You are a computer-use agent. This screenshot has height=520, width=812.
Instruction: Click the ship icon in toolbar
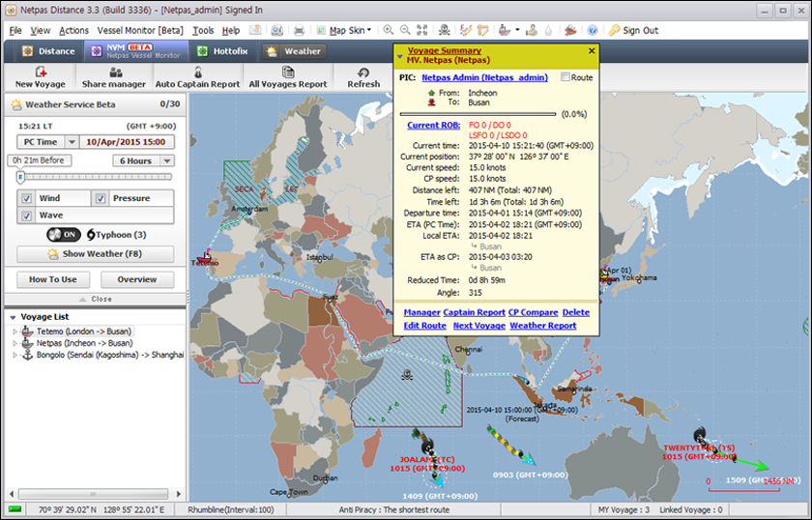pos(505,30)
